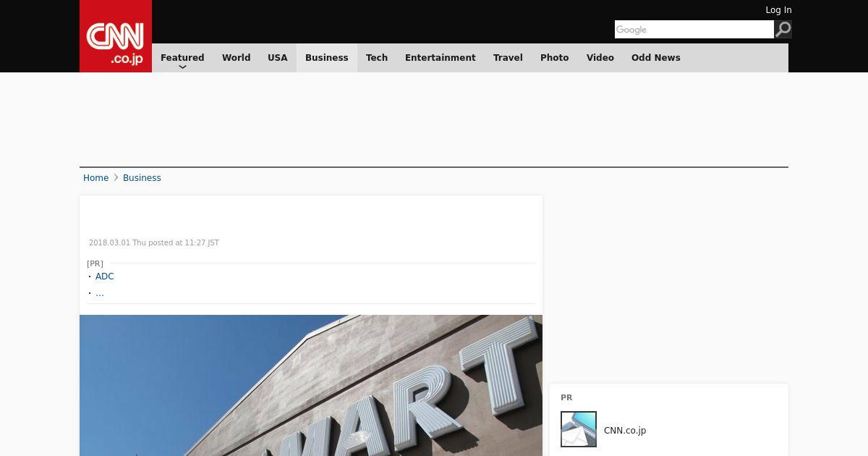Click the Log In link
Viewport: 868px width, 456px height.
click(x=778, y=10)
